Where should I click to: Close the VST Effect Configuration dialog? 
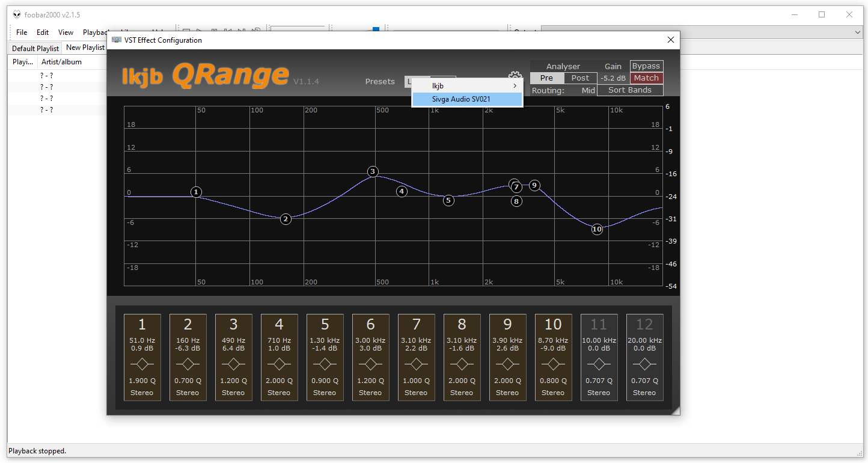[x=671, y=40]
